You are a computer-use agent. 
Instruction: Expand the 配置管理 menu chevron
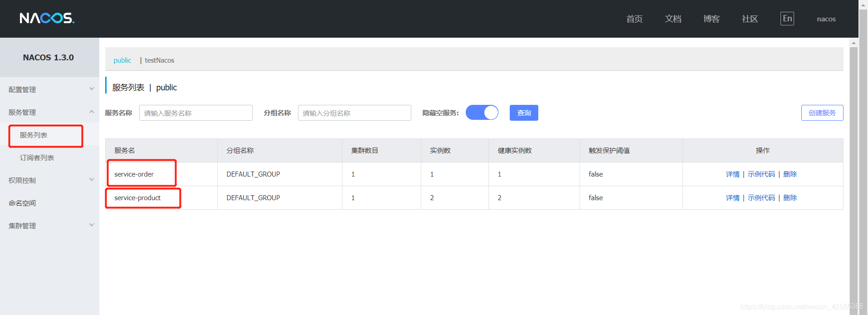(92, 89)
